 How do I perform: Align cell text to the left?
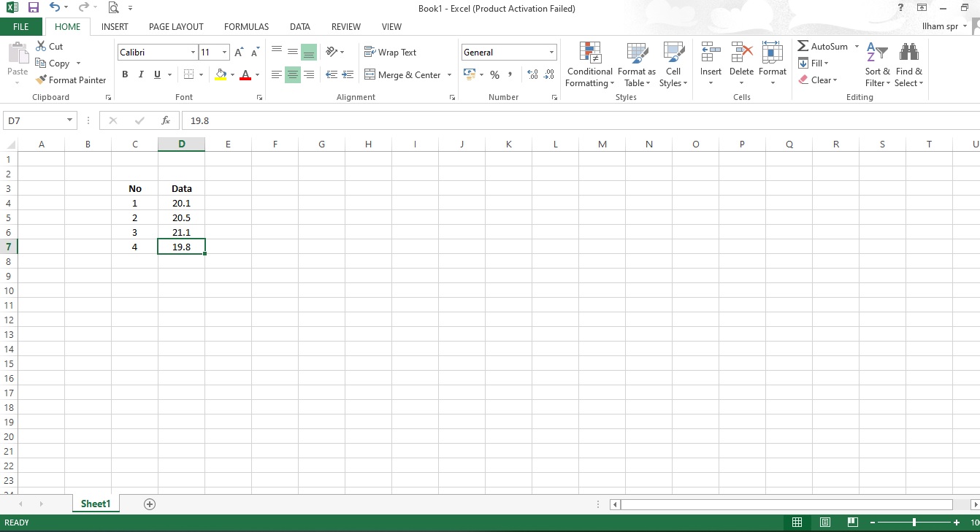coord(277,74)
